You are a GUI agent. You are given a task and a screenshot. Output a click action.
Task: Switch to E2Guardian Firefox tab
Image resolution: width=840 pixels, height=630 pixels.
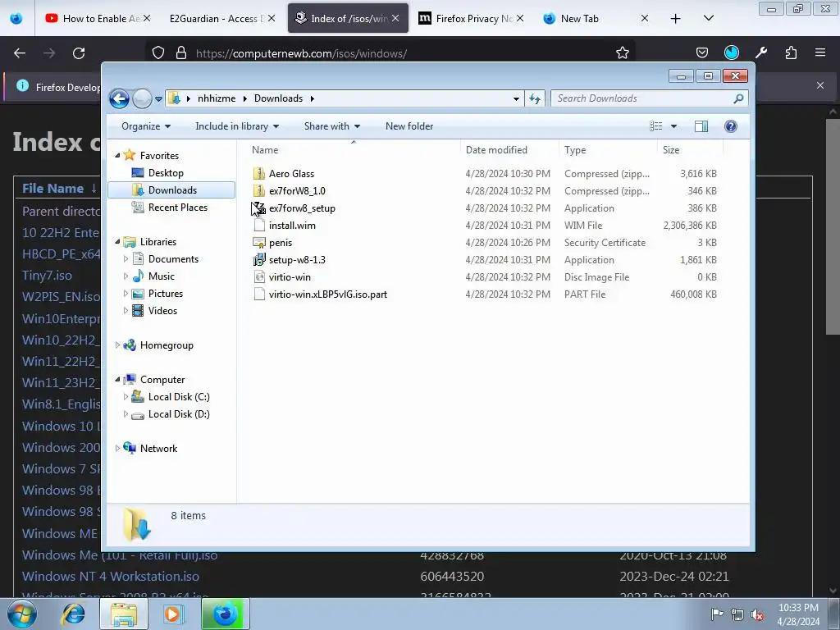[220, 18]
